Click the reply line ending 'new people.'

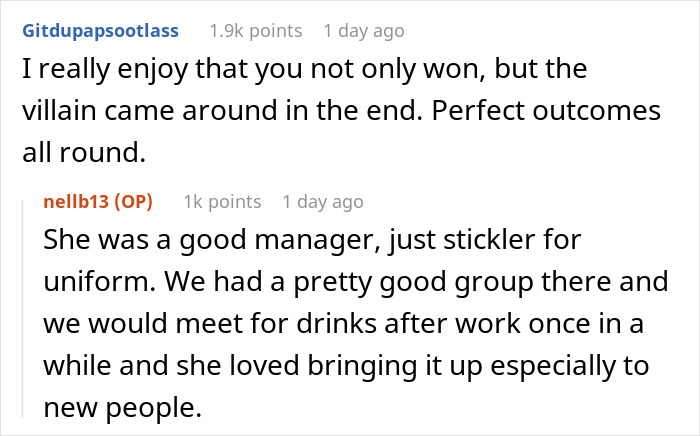[122, 407]
